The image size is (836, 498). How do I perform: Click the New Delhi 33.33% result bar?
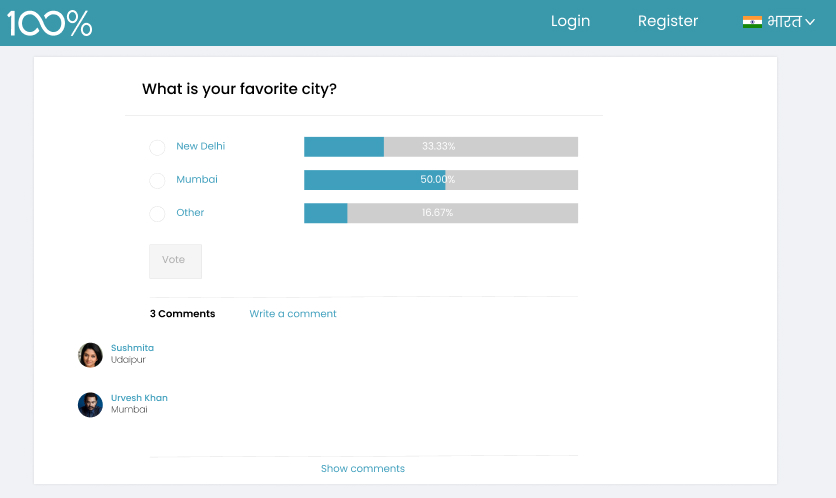[x=441, y=147]
